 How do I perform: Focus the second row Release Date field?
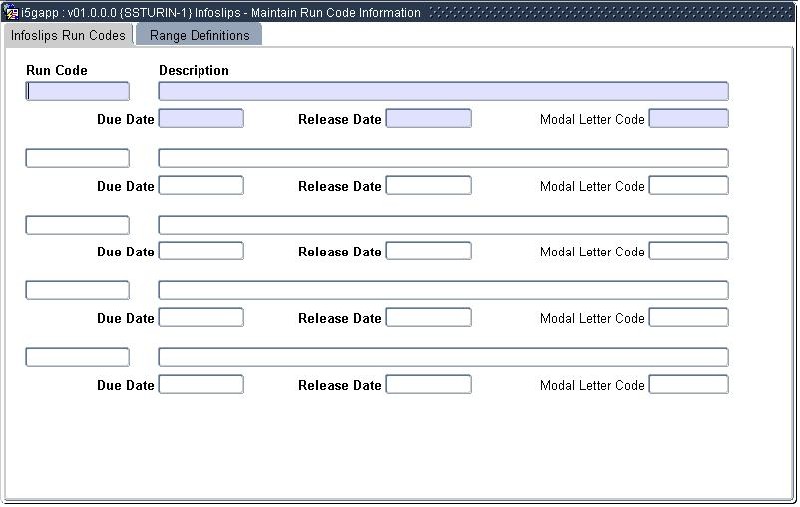tap(428, 185)
